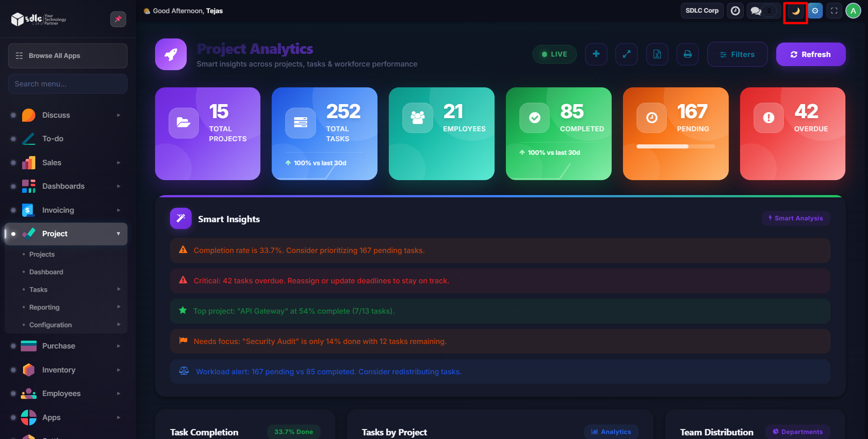Open the clock activity icon in header
Viewport: 868px width, 439px height.
pyautogui.click(x=735, y=11)
